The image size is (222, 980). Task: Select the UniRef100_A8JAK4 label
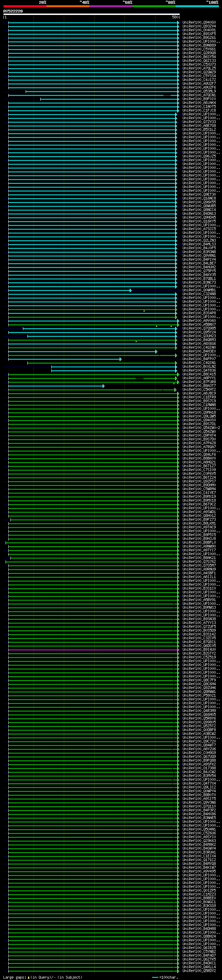click(199, 103)
